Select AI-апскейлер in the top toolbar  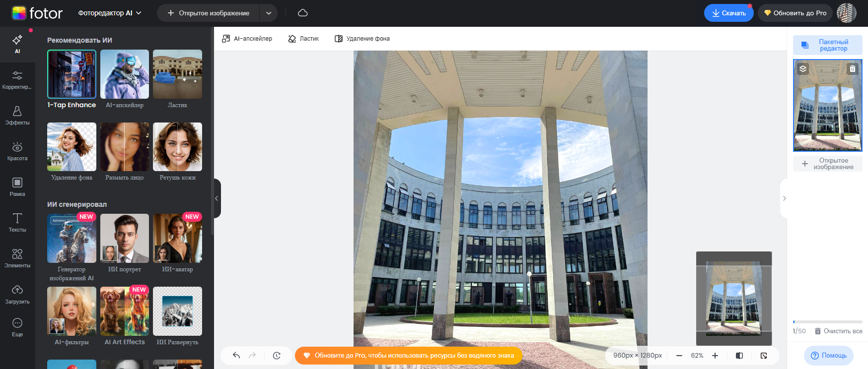pos(247,39)
